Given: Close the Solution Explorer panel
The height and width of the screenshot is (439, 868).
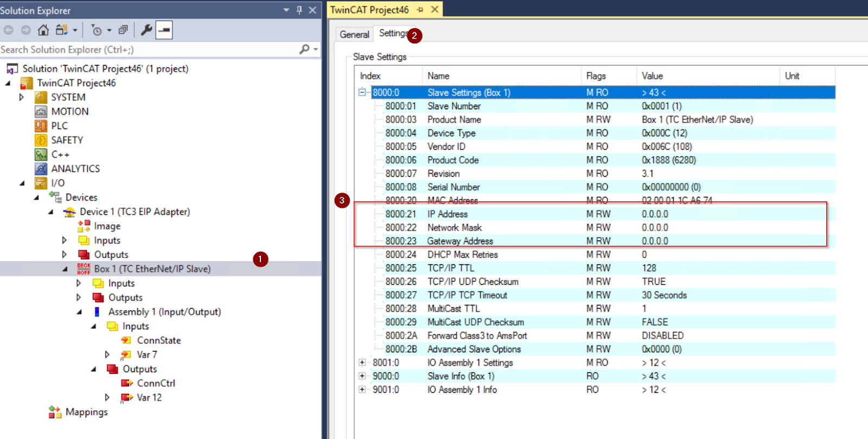Looking at the screenshot, I should tap(312, 10).
